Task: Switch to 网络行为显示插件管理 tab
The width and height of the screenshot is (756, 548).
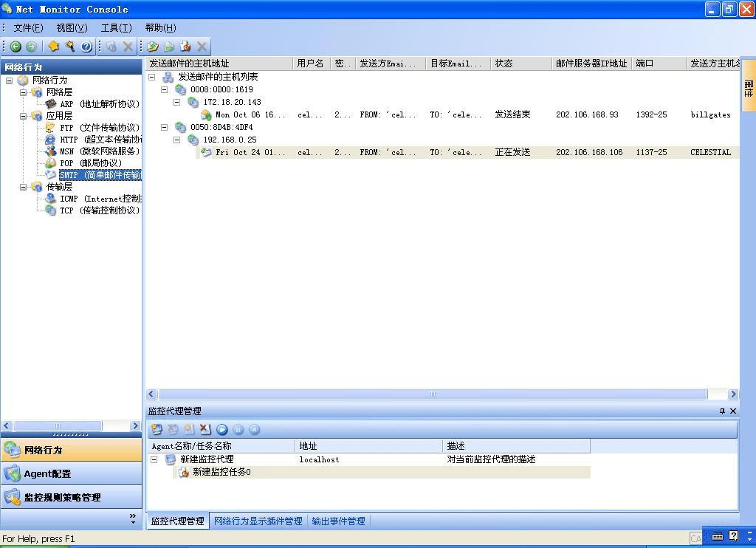Action: point(258,521)
